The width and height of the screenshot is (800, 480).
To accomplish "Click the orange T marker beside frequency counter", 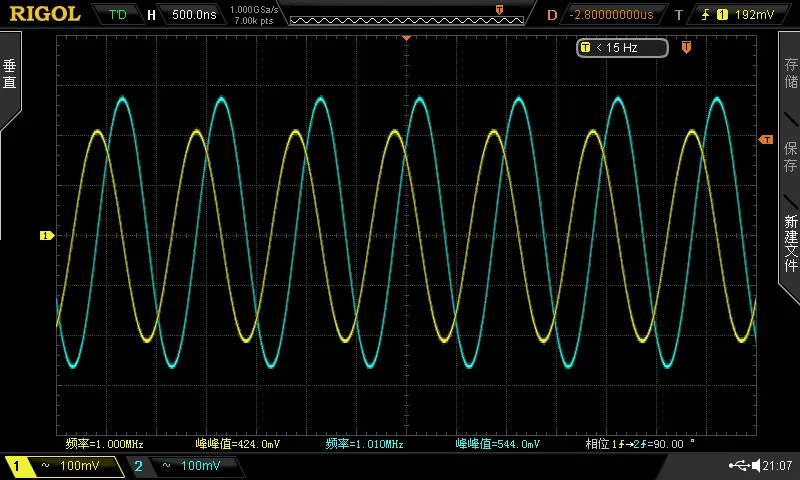I will point(686,47).
